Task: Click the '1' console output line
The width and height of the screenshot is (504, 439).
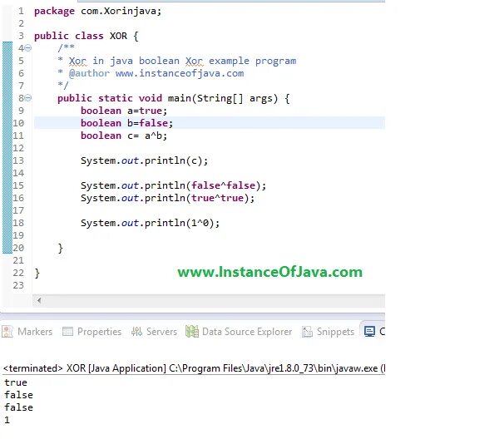Action: click(7, 420)
